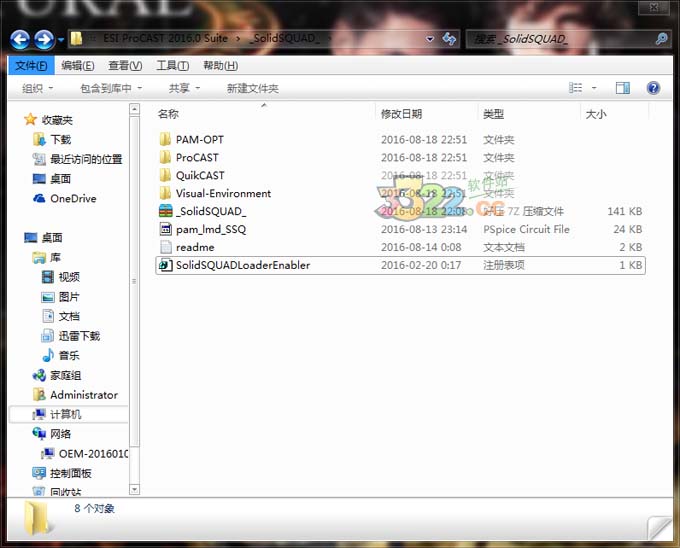Image resolution: width=680 pixels, height=548 pixels.
Task: Sort by the 修改日期 column header
Action: 402,114
